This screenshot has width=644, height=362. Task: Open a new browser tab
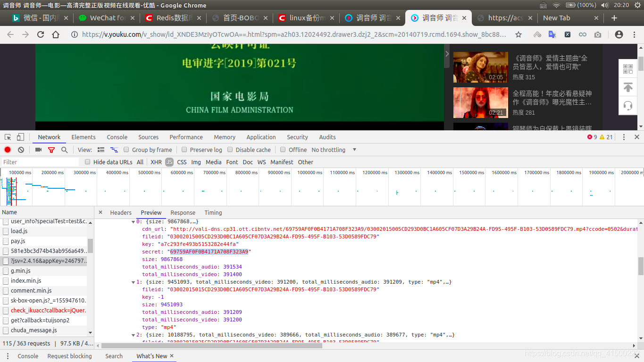pos(614,18)
